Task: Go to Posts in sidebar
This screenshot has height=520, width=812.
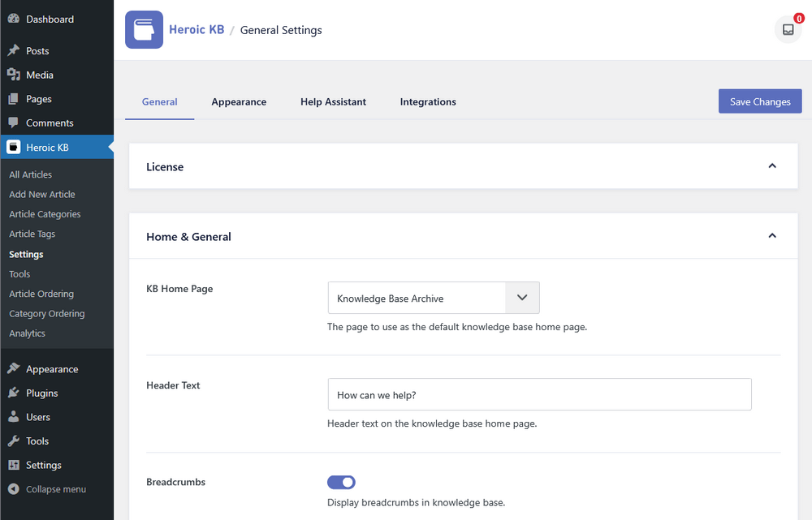Action: pyautogui.click(x=37, y=51)
